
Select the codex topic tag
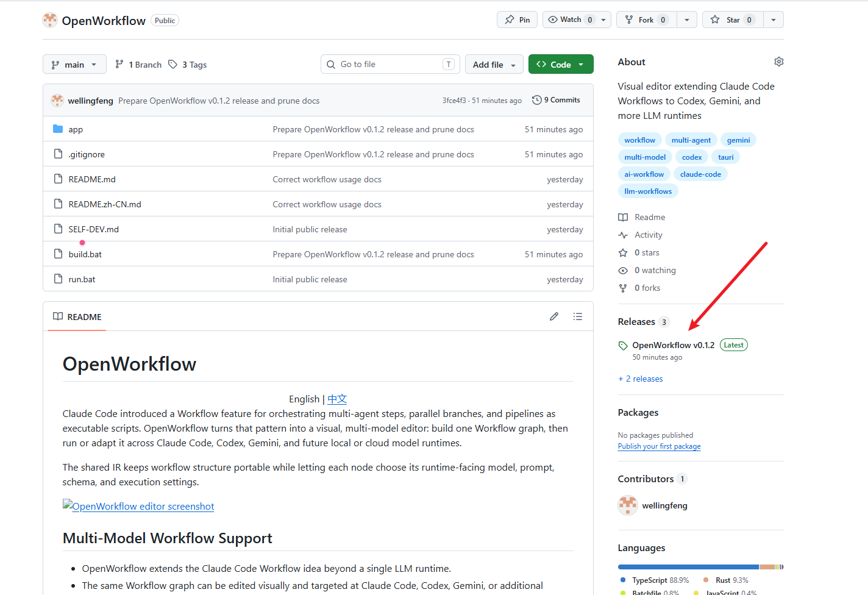click(692, 157)
